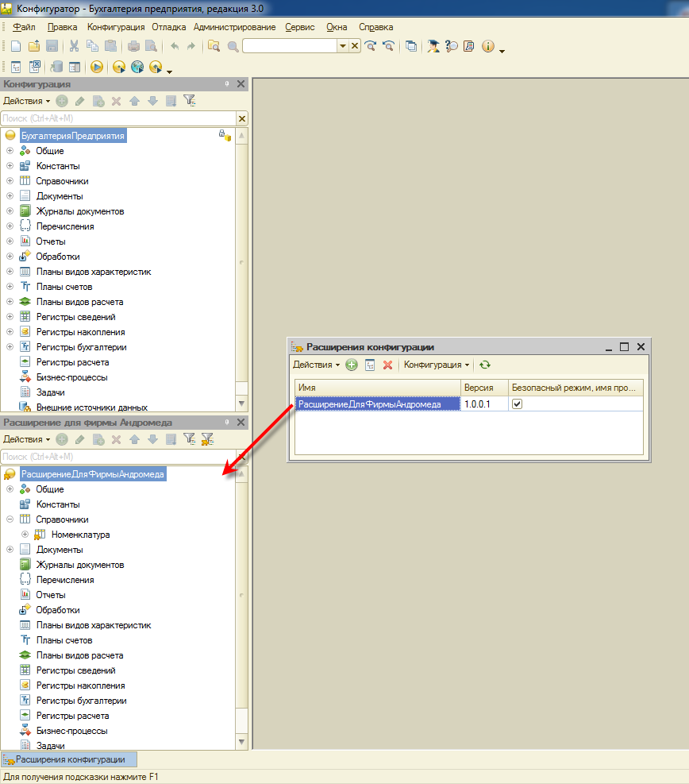The image size is (689, 784).
Task: Click the Find next icon
Action: tap(371, 47)
